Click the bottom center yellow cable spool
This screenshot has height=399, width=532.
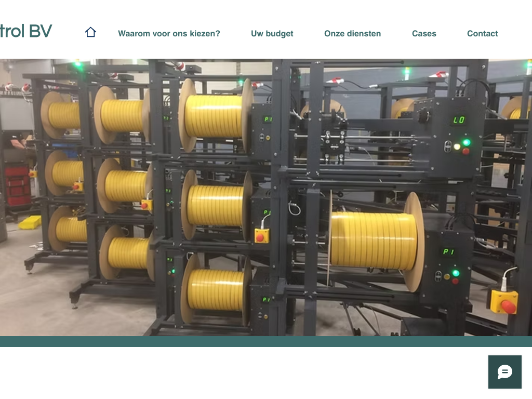pyautogui.click(x=216, y=289)
